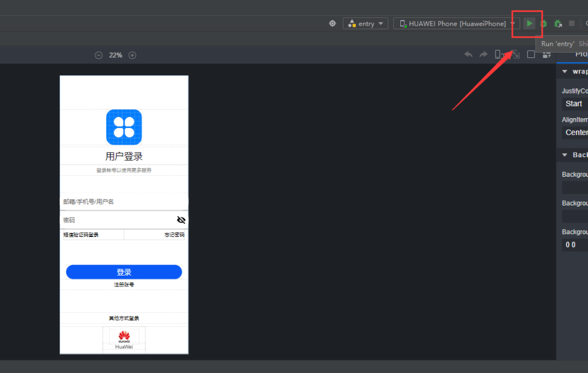
Task: Rotate the device preview orientation
Action: click(515, 54)
